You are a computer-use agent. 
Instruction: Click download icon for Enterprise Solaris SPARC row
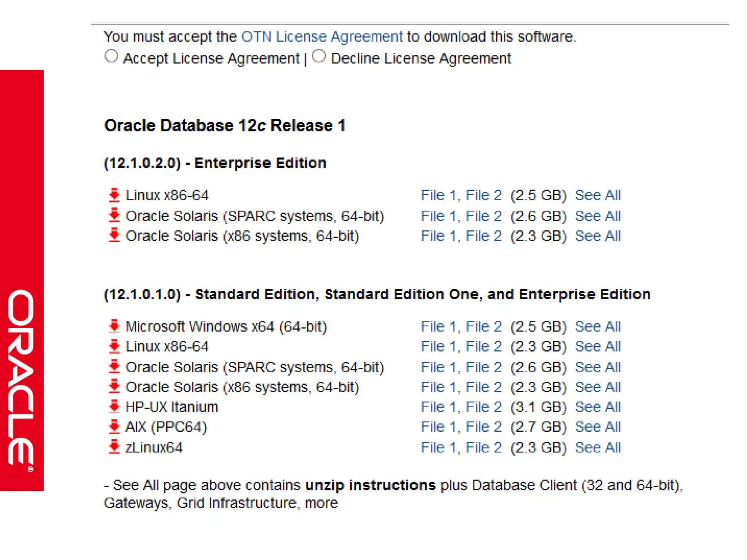coord(114,215)
